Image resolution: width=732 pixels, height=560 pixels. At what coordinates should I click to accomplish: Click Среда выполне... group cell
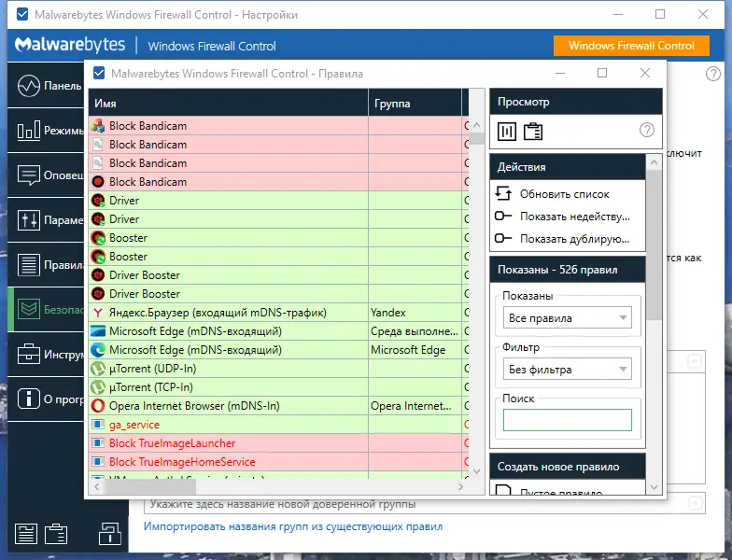[x=415, y=331]
